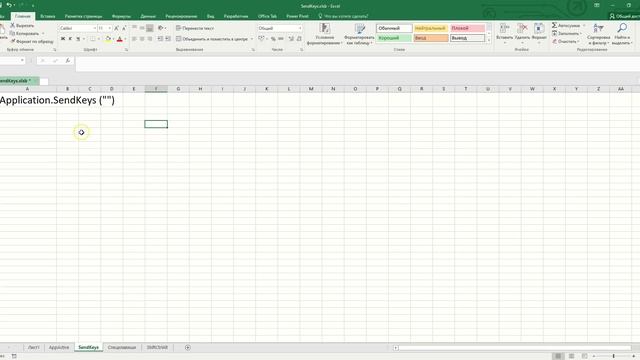This screenshot has height=360, width=640.
Task: Open the text orientation tool
Action: point(161,28)
